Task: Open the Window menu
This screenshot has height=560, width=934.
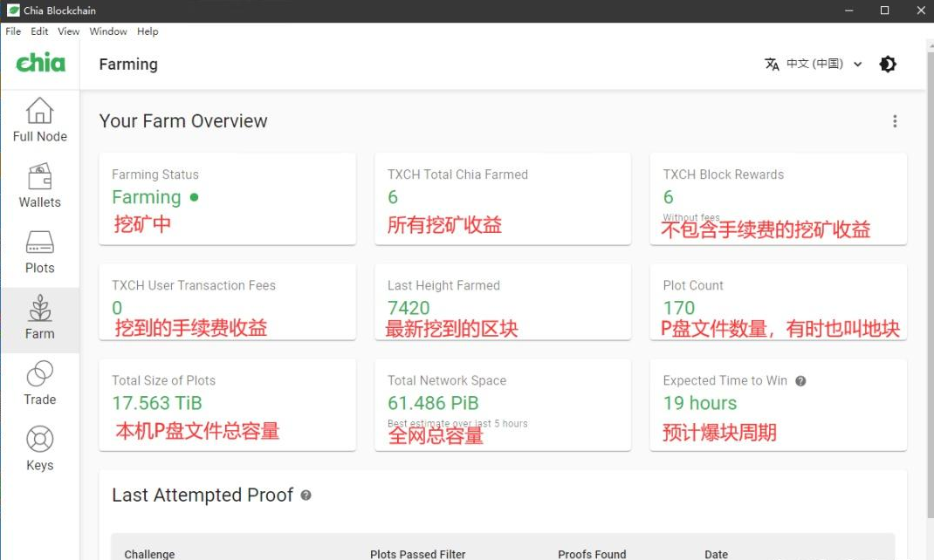Action: (x=108, y=31)
